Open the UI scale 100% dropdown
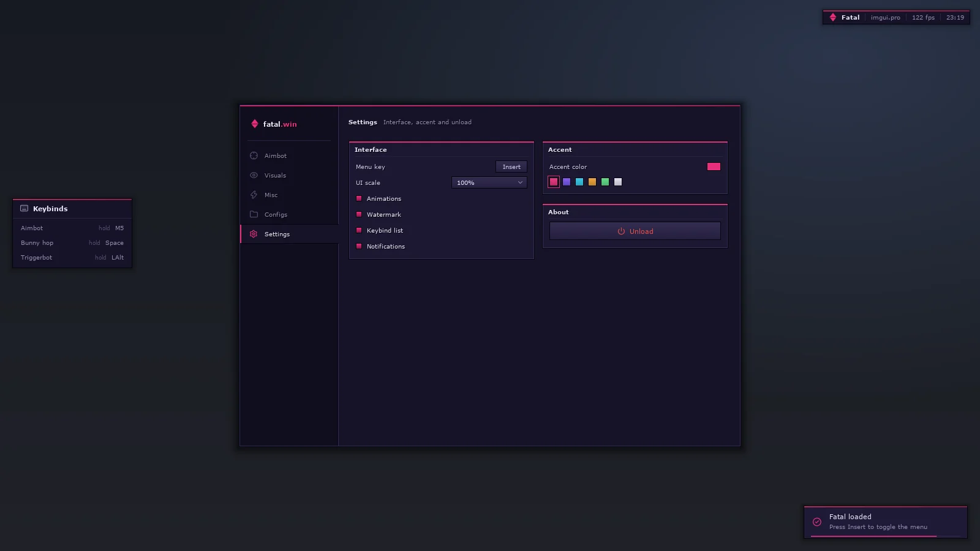The width and height of the screenshot is (980, 551). tap(489, 182)
